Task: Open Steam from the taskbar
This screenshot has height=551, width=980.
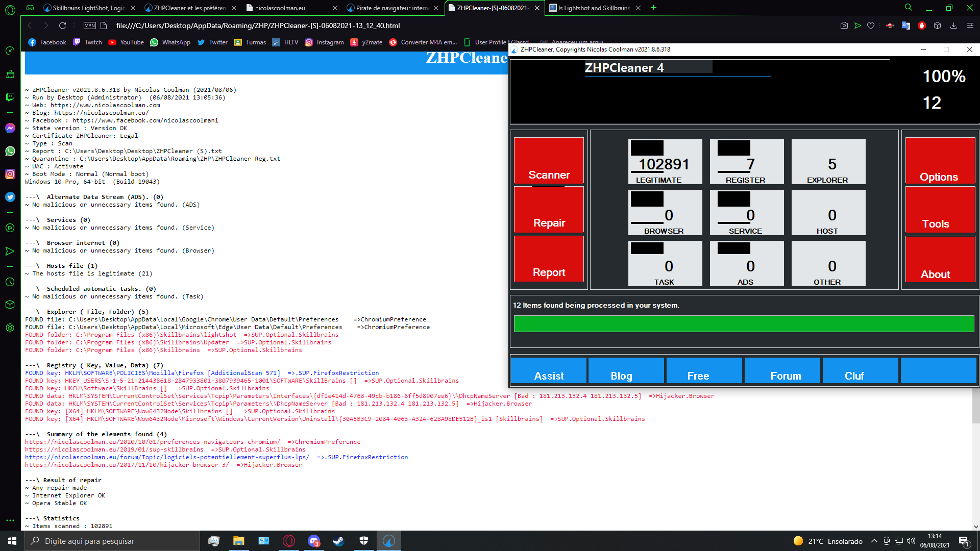Action: click(338, 541)
